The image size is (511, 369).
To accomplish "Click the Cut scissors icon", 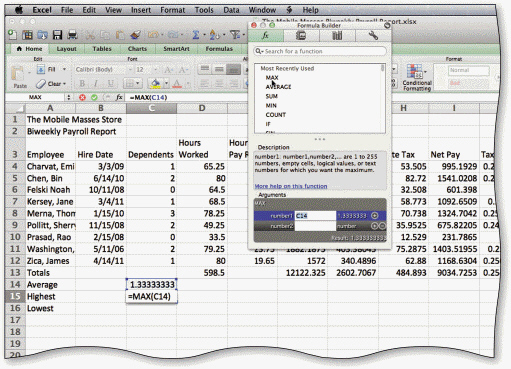I will (x=90, y=35).
